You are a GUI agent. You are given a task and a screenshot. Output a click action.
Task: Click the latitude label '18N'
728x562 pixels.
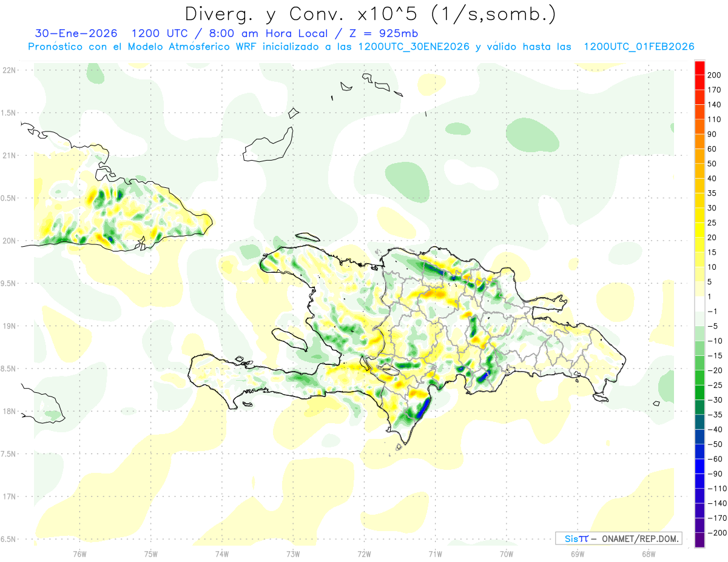[x=9, y=411]
